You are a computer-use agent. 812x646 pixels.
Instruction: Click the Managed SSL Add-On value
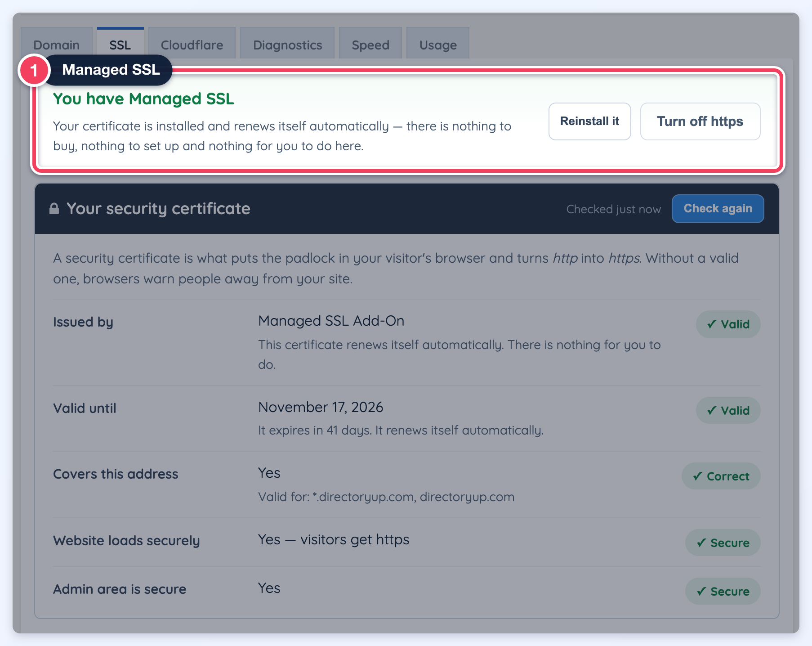331,321
